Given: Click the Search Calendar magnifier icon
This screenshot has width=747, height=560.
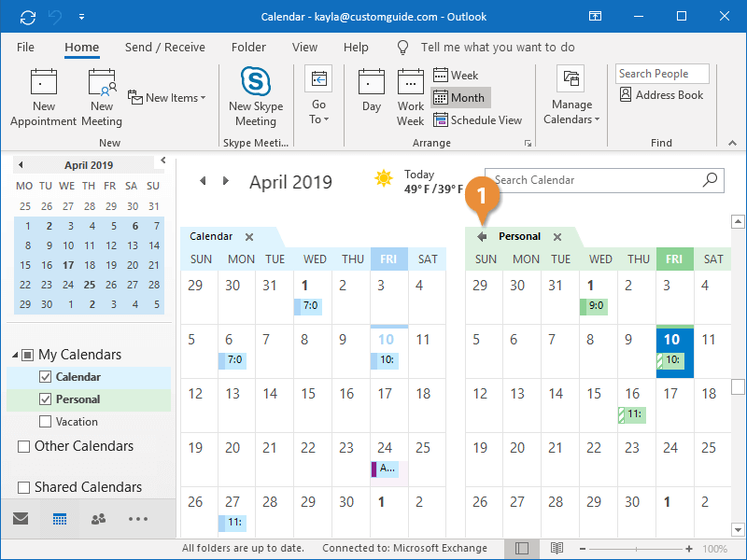Looking at the screenshot, I should click(x=710, y=180).
